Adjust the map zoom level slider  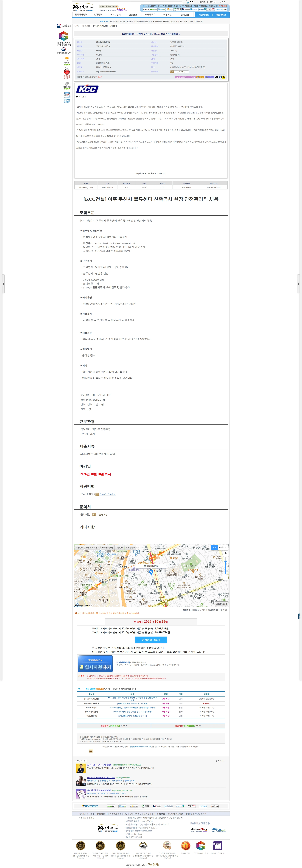coord(225,566)
